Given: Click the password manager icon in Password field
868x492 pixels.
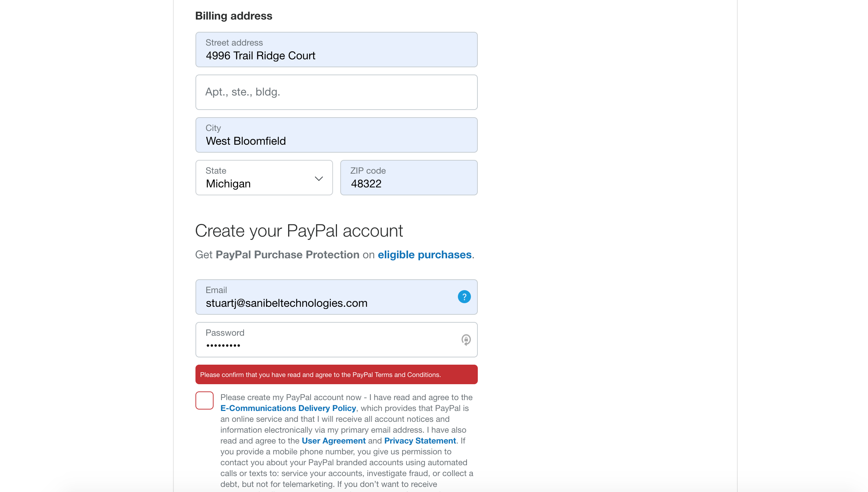Looking at the screenshot, I should click(466, 340).
